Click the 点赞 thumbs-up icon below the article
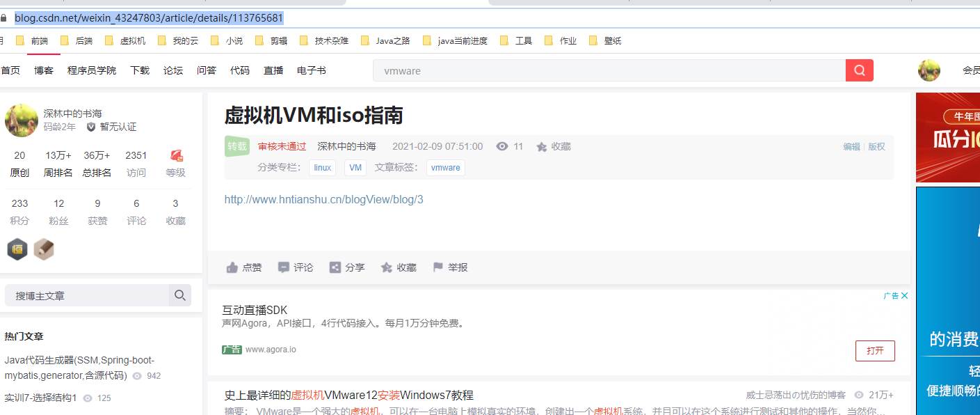 tap(232, 267)
